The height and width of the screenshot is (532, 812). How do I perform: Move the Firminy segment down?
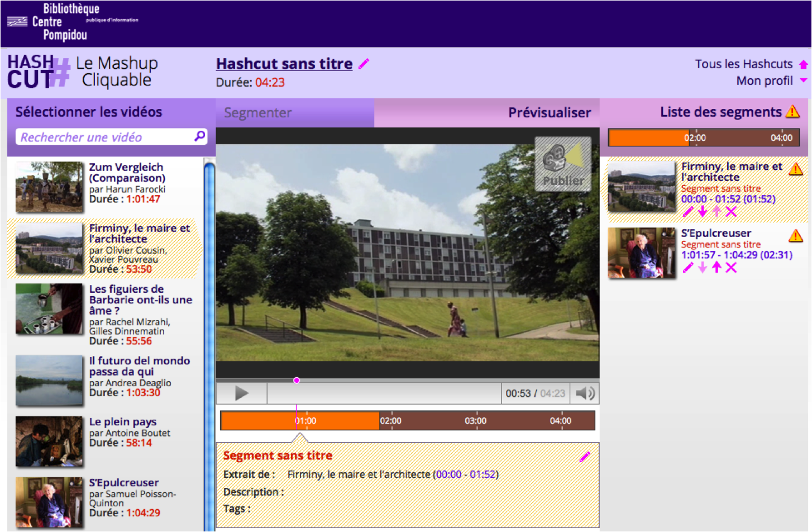coord(703,211)
